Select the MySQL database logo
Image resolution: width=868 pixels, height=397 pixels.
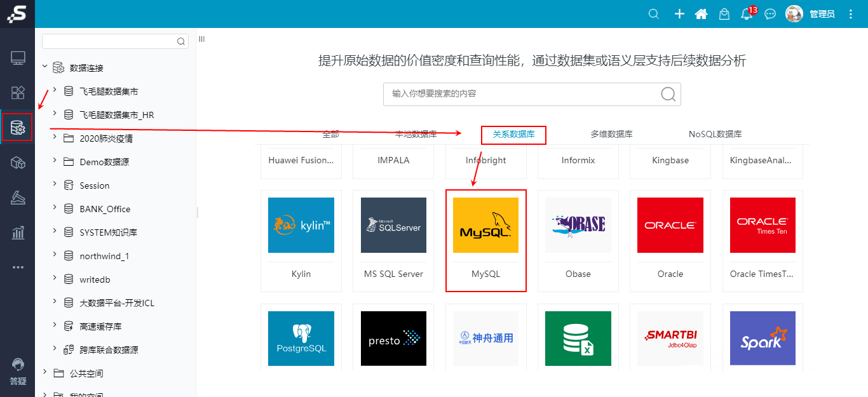coord(486,225)
